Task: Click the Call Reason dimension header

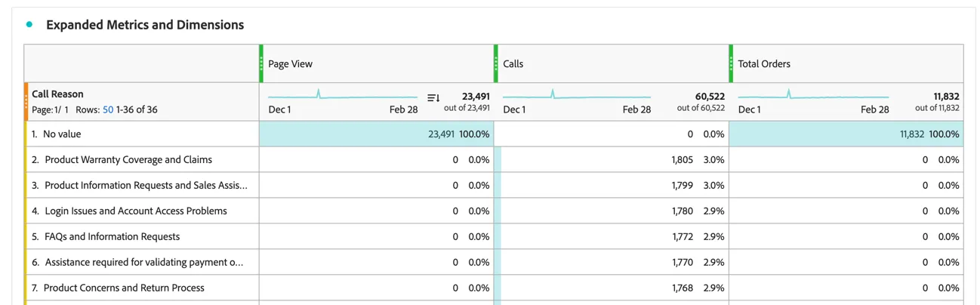Action: (57, 94)
